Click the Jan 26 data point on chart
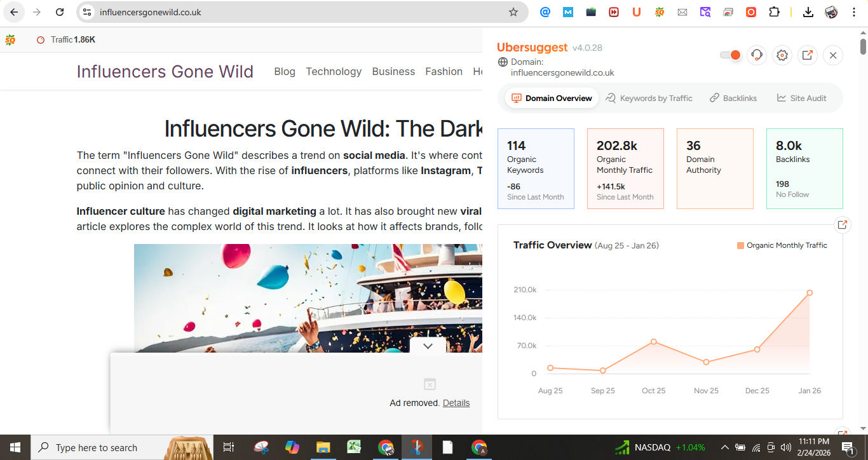 (810, 293)
